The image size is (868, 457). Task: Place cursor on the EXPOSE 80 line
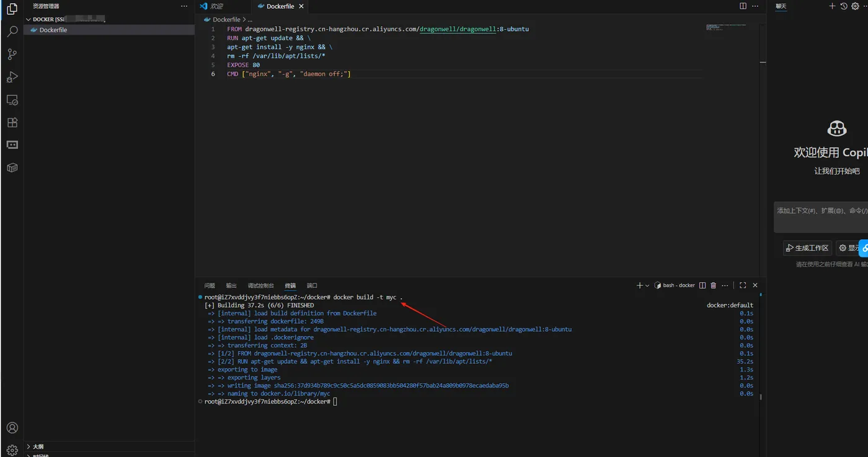pyautogui.click(x=244, y=65)
